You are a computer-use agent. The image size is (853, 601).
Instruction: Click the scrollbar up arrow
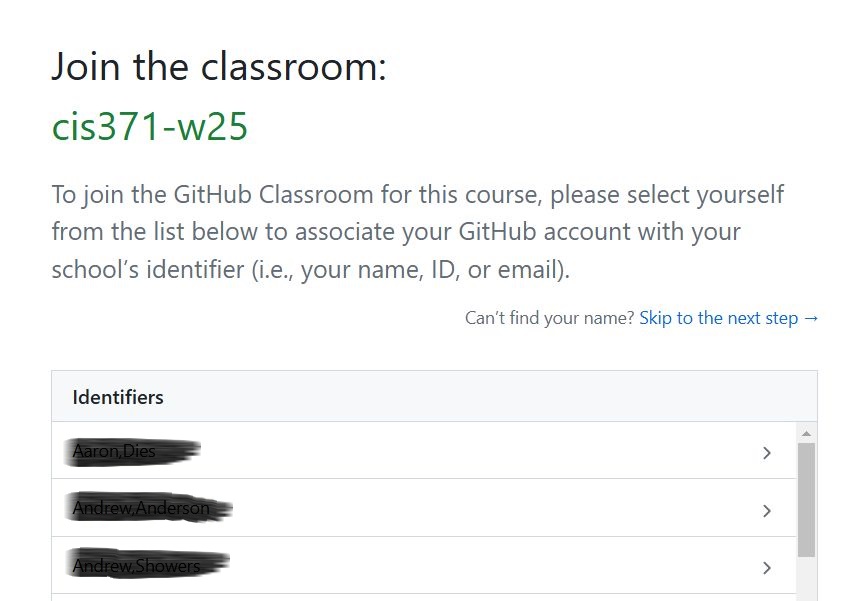point(806,433)
